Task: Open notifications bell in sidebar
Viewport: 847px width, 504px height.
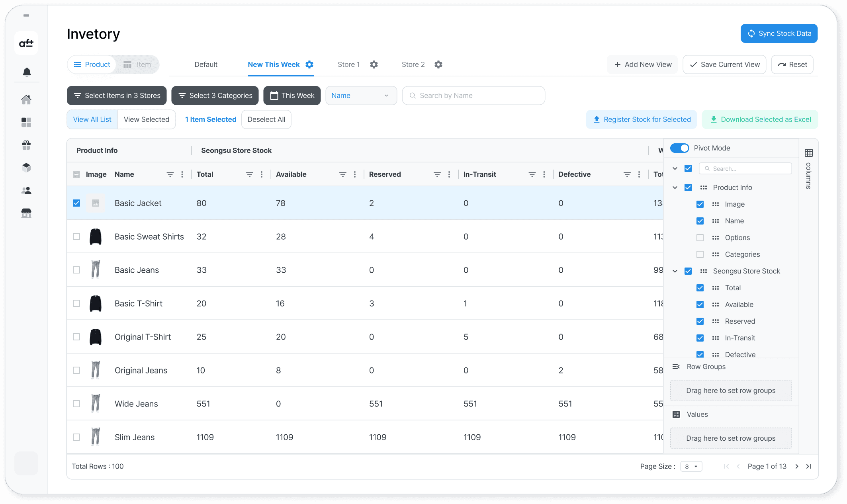Action: [x=27, y=72]
